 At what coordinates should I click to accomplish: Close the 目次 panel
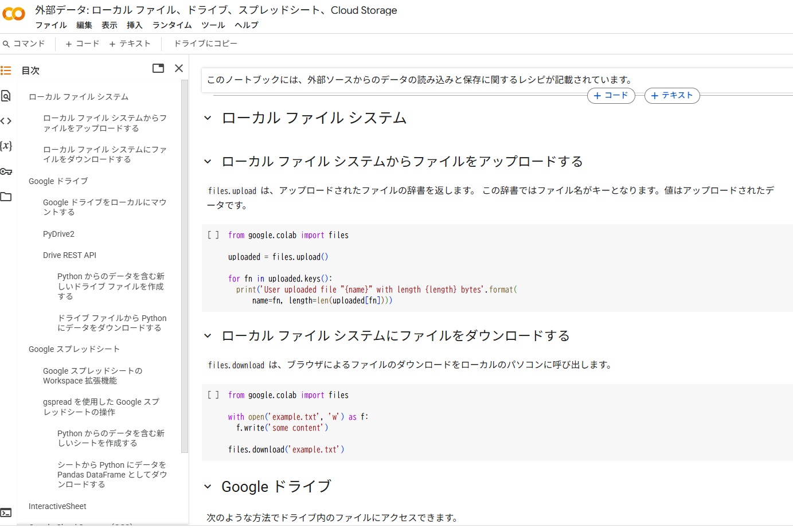(179, 68)
